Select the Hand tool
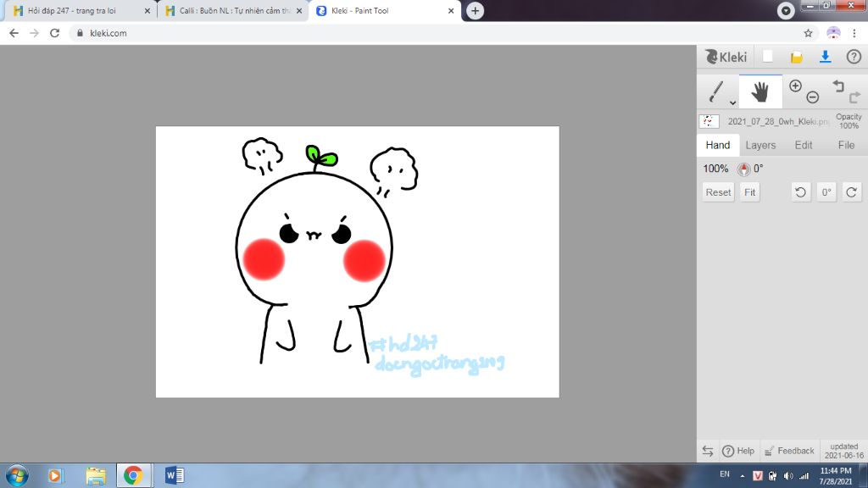Image resolution: width=868 pixels, height=488 pixels. coord(760,91)
